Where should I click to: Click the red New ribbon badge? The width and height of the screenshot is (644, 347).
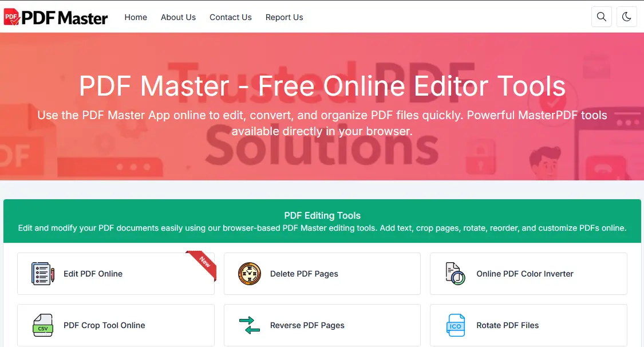pyautogui.click(x=204, y=263)
